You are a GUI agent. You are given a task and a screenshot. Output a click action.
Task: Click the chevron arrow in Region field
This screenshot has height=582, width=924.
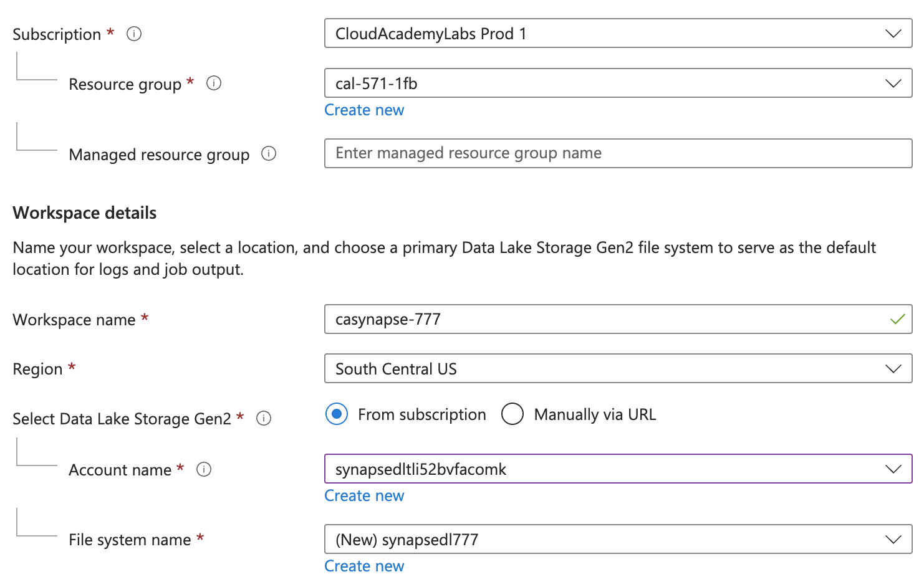(x=893, y=369)
